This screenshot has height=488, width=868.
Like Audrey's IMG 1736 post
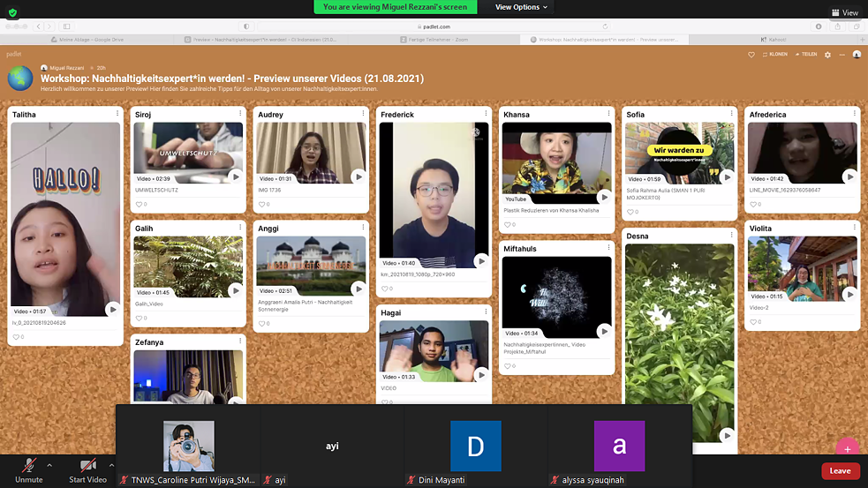pyautogui.click(x=263, y=204)
